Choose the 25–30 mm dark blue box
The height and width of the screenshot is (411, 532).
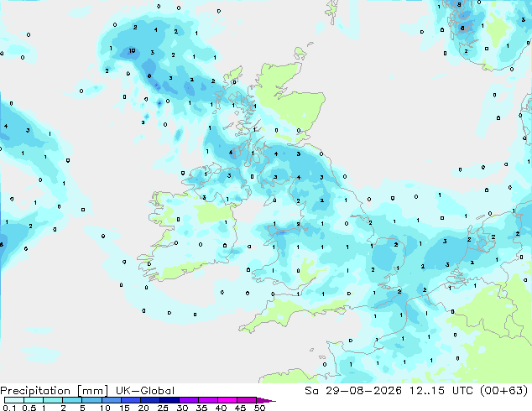point(169,400)
